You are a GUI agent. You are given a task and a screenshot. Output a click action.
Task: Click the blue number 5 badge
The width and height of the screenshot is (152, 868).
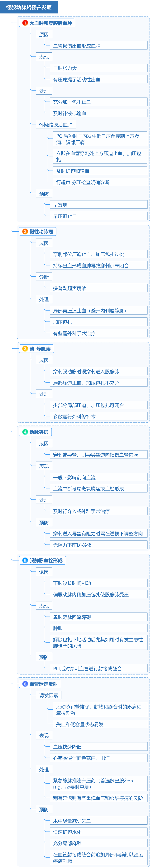coord(25,560)
